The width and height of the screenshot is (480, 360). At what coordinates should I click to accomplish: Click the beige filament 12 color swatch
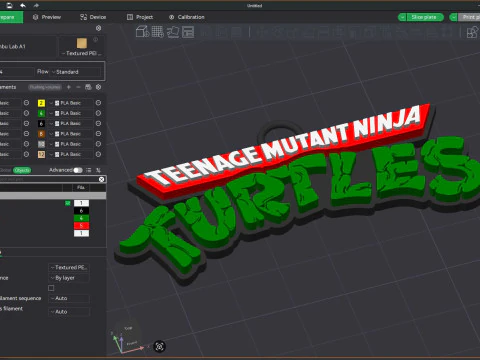click(x=41, y=154)
